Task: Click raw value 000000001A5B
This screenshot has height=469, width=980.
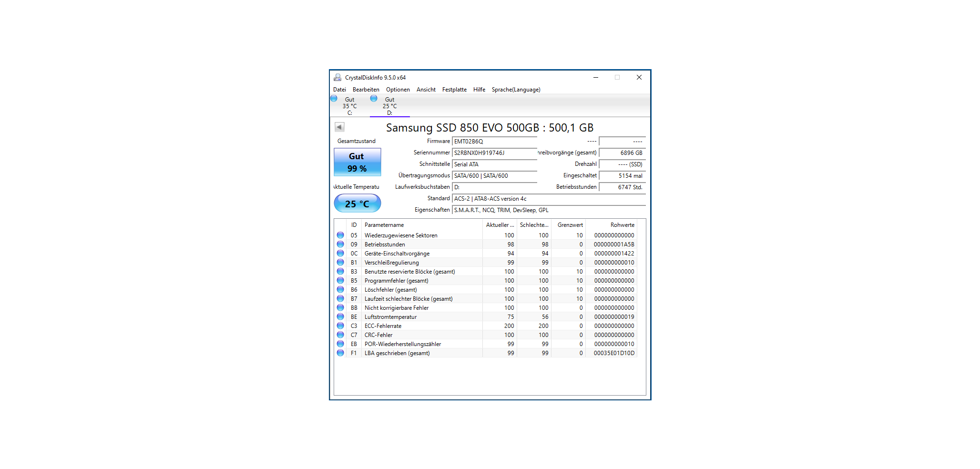Action: pos(614,245)
